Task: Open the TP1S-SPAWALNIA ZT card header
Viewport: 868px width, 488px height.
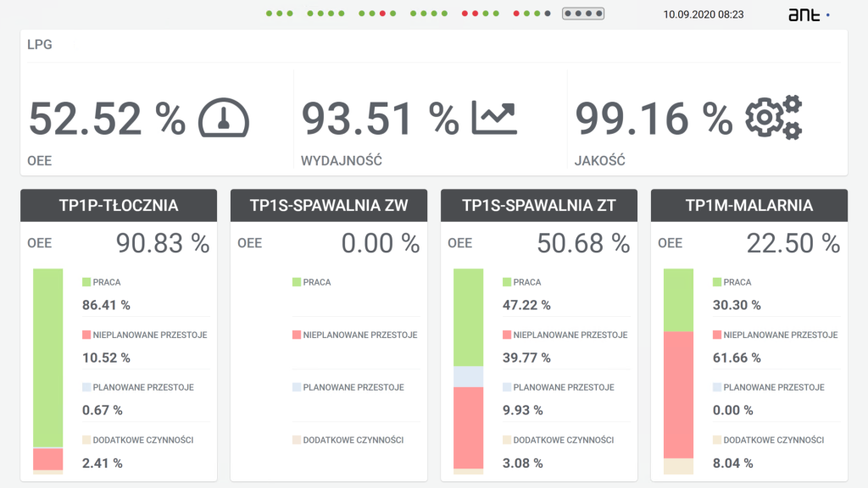Action: pos(538,205)
